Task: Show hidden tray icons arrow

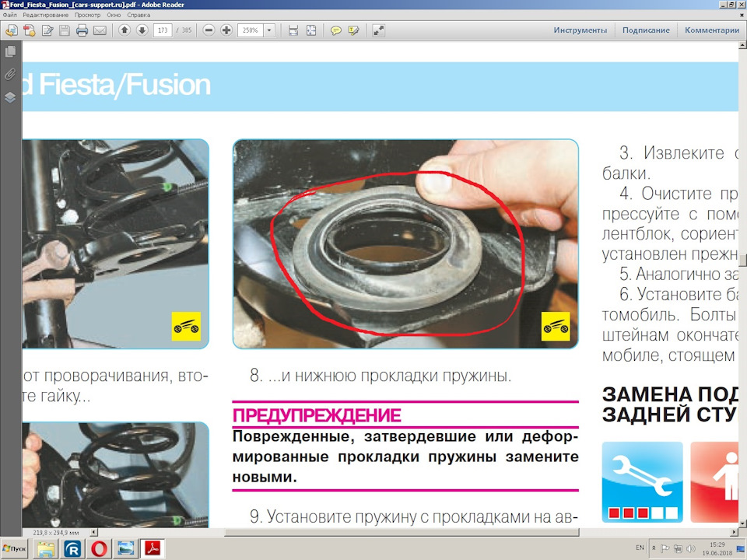Action: tap(654, 548)
